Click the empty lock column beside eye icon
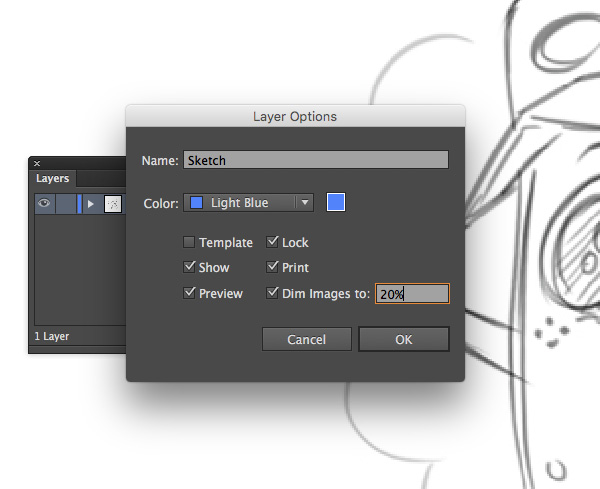The width and height of the screenshot is (600, 489). pyautogui.click(x=65, y=203)
